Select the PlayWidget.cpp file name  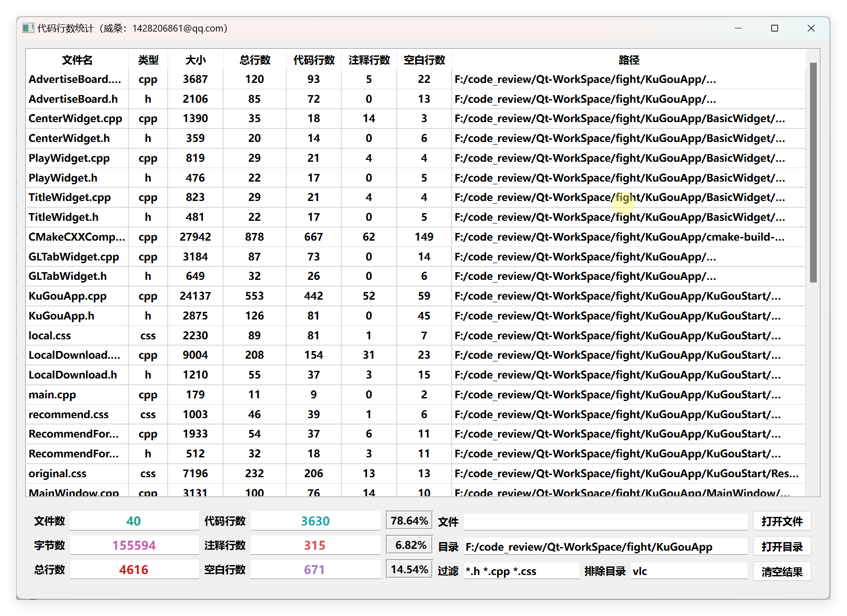69,158
